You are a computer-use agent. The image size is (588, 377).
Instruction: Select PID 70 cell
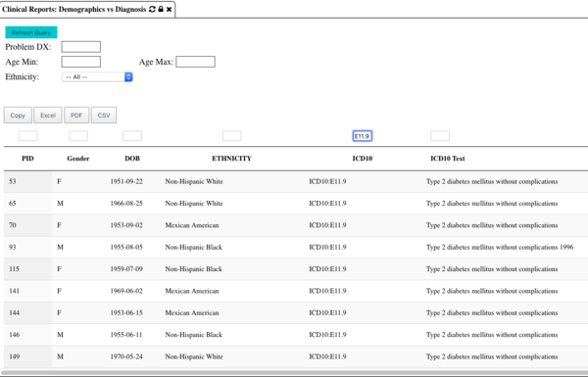pyautogui.click(x=27, y=225)
